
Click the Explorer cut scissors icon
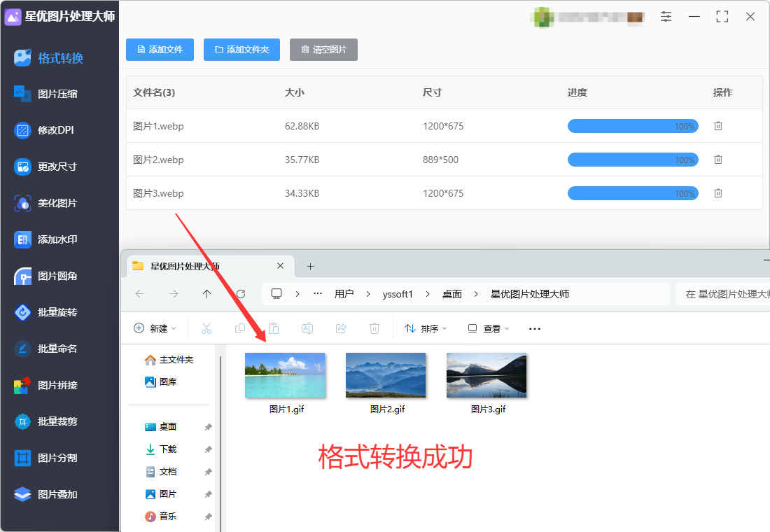click(206, 328)
